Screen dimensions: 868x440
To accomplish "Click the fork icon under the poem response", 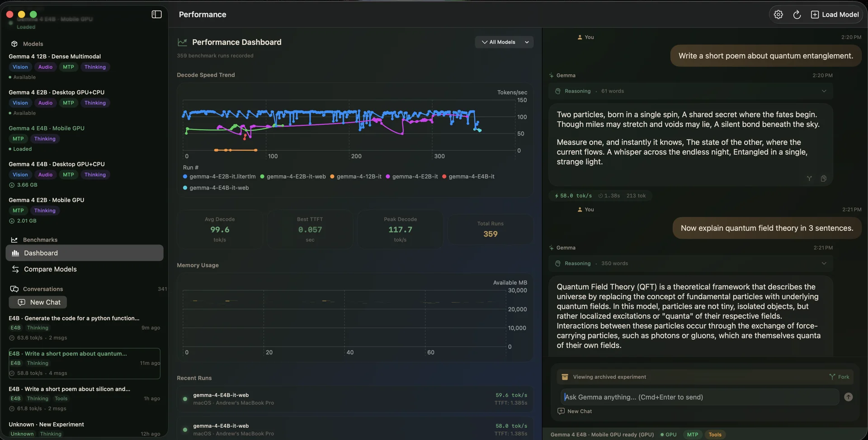I will (x=809, y=179).
